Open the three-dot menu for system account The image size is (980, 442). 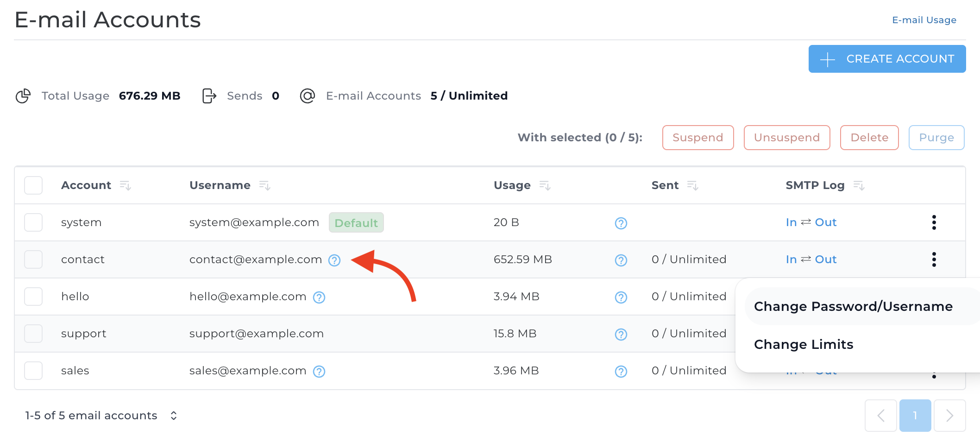point(934,222)
